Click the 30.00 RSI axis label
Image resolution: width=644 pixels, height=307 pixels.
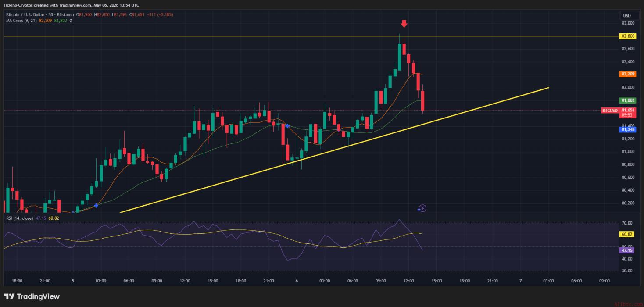pyautogui.click(x=627, y=271)
